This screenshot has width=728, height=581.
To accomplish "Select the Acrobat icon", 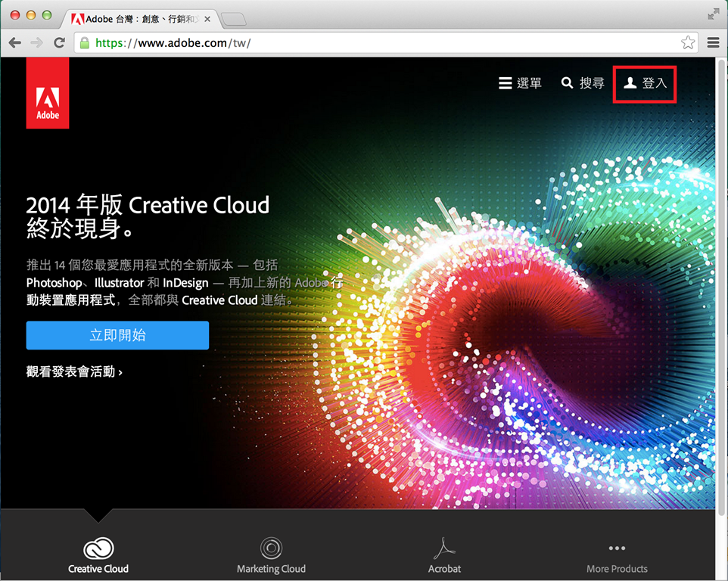I will coord(444,548).
